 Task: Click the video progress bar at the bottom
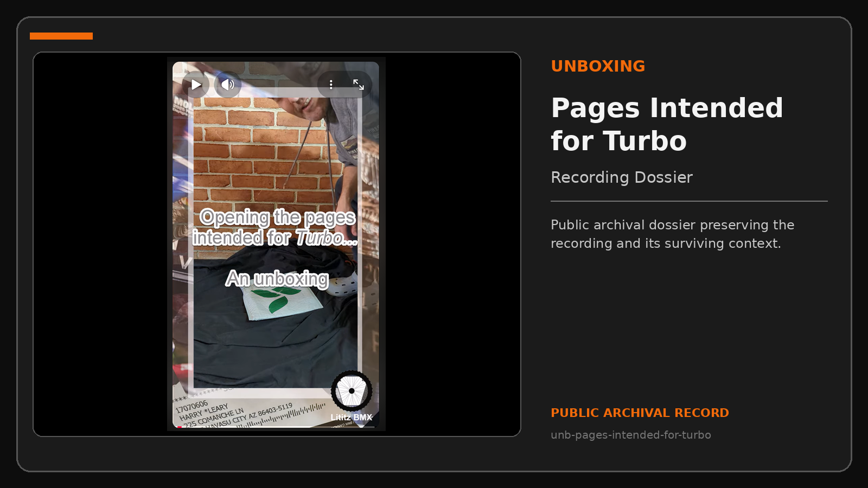tap(276, 427)
